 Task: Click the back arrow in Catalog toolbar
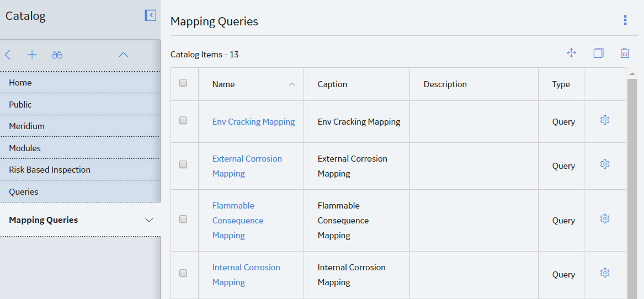click(x=8, y=55)
